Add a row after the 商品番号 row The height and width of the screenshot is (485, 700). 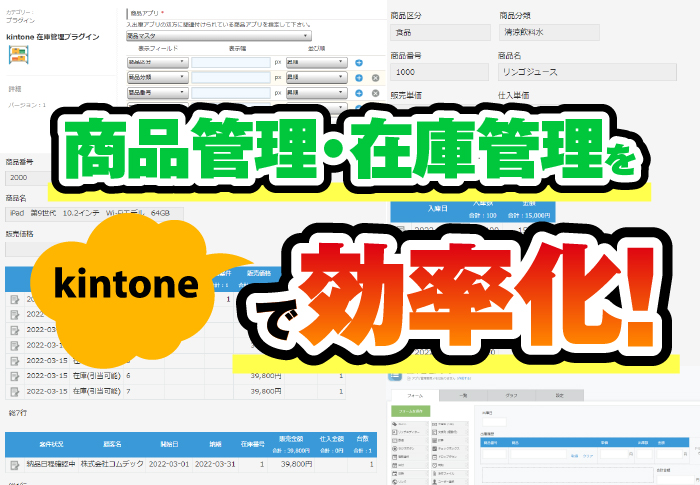click(x=358, y=93)
